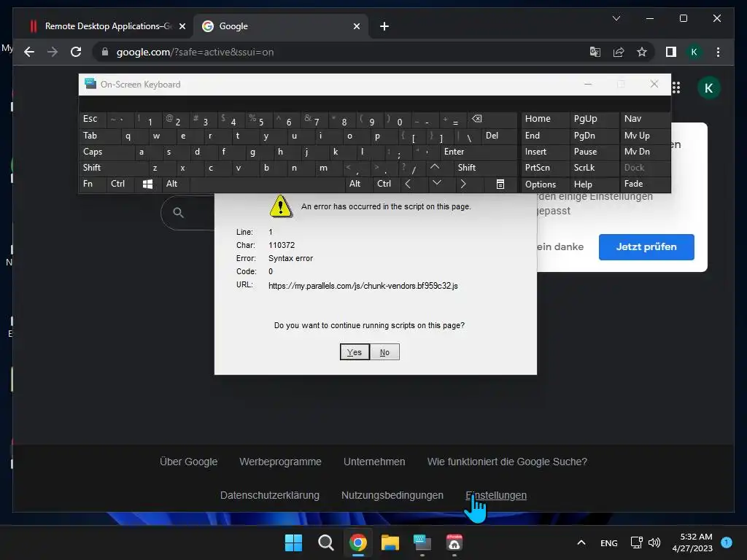Viewport: 747px width, 560px height.
Task: Tap the Windows logo key on the keyboard
Action: [x=147, y=184]
